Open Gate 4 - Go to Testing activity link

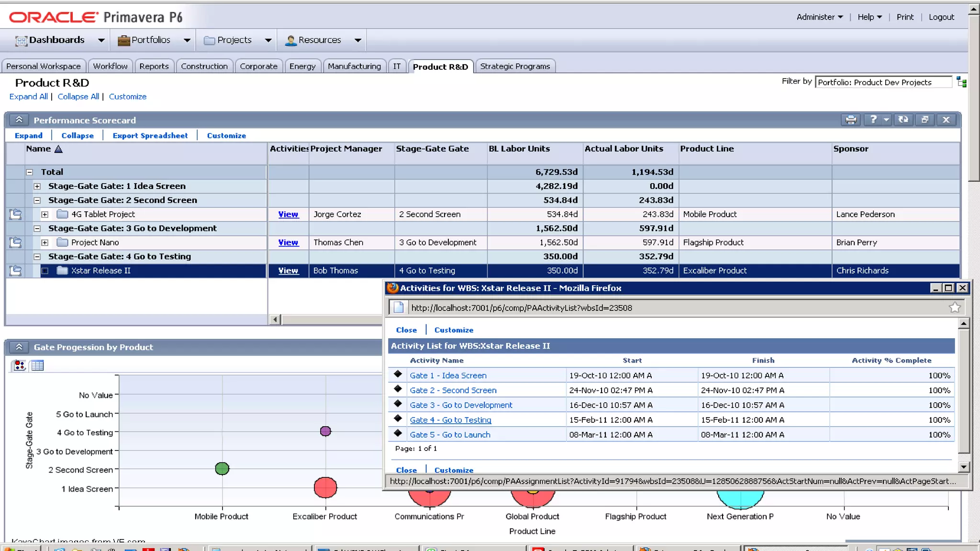(x=450, y=419)
